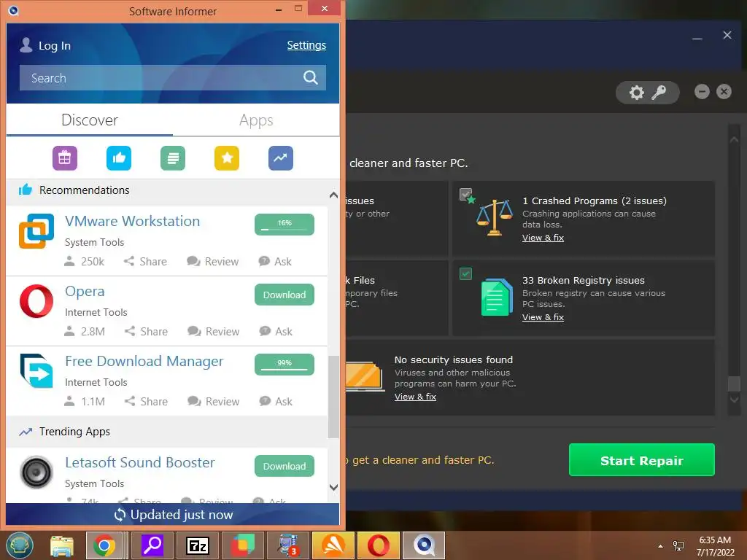Open the green articles list icon
Screen dimensions: 747x560
pyautogui.click(x=173, y=158)
